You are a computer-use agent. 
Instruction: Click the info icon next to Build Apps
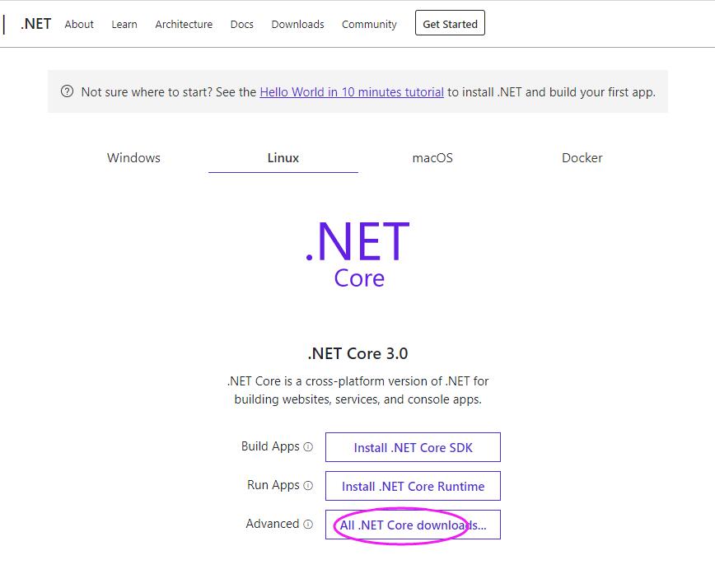(x=308, y=447)
